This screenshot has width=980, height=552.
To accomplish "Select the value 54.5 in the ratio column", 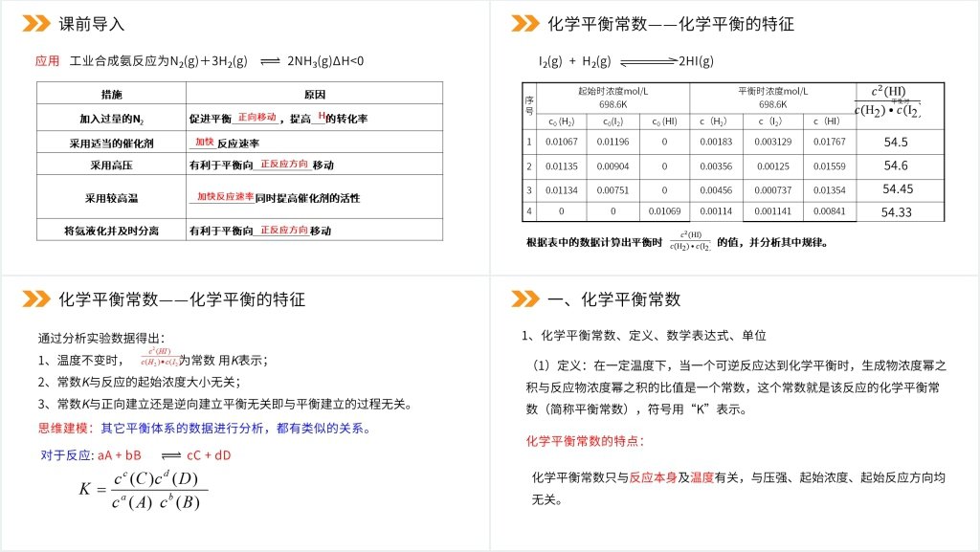I will (896, 143).
